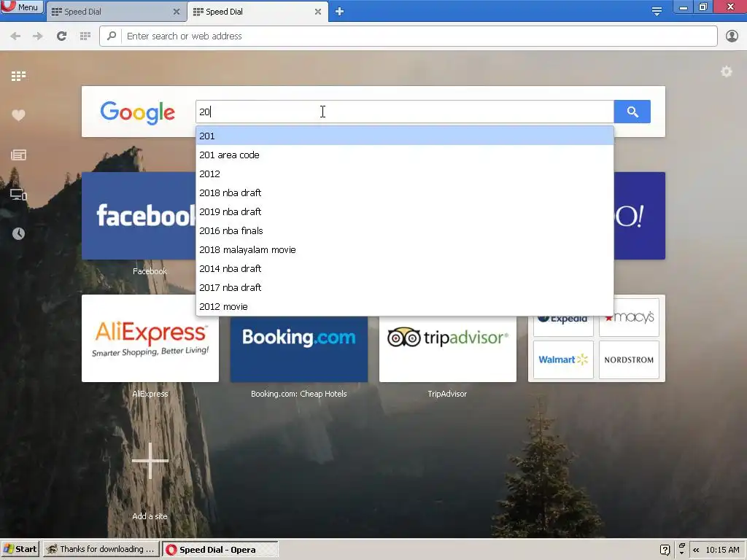Click the Google logo
The height and width of the screenshot is (560, 747).
(x=138, y=112)
